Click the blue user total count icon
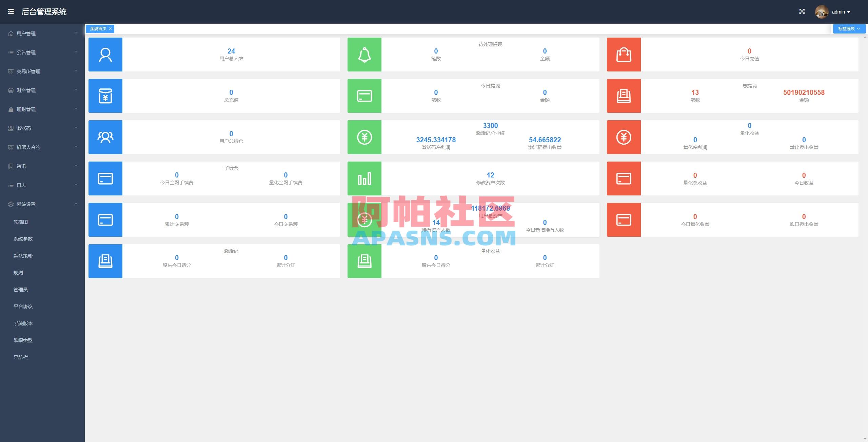Viewport: 868px width, 442px height. point(105,55)
